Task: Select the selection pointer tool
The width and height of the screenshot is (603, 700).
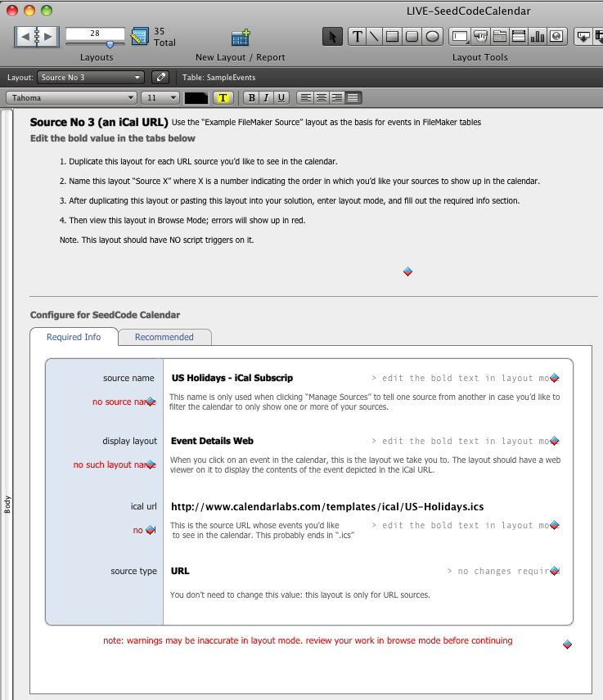Action: [332, 37]
